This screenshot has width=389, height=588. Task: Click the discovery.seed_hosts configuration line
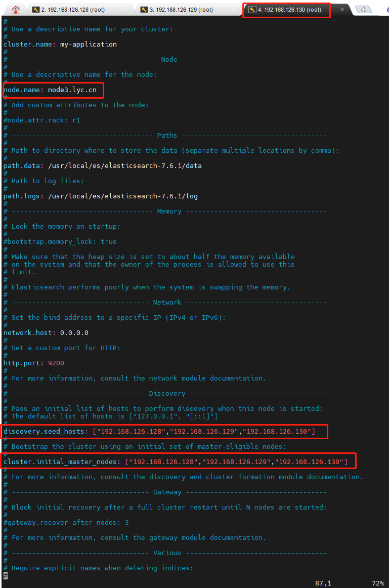tap(159, 431)
